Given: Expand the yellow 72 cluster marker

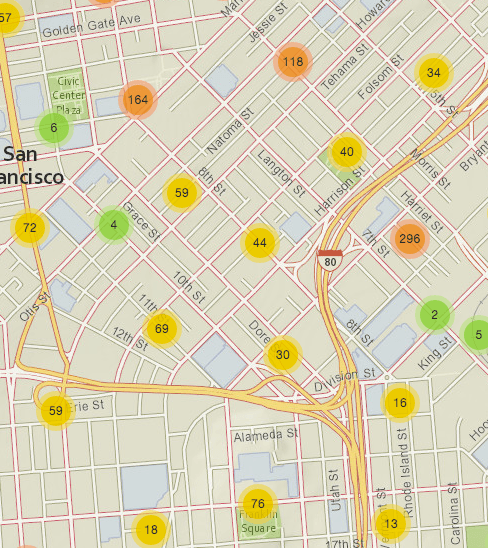Looking at the screenshot, I should point(30,228).
